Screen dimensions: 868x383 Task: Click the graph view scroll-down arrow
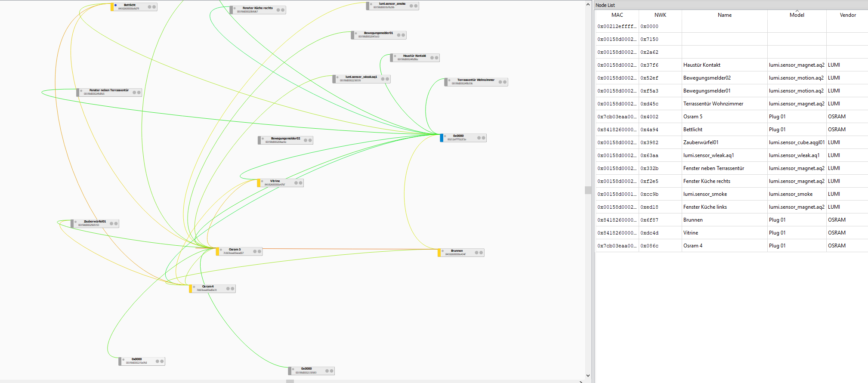(x=588, y=376)
